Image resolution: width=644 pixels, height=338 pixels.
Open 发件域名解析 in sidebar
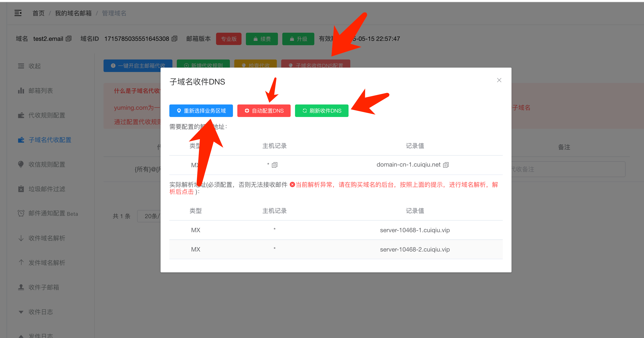click(41, 263)
